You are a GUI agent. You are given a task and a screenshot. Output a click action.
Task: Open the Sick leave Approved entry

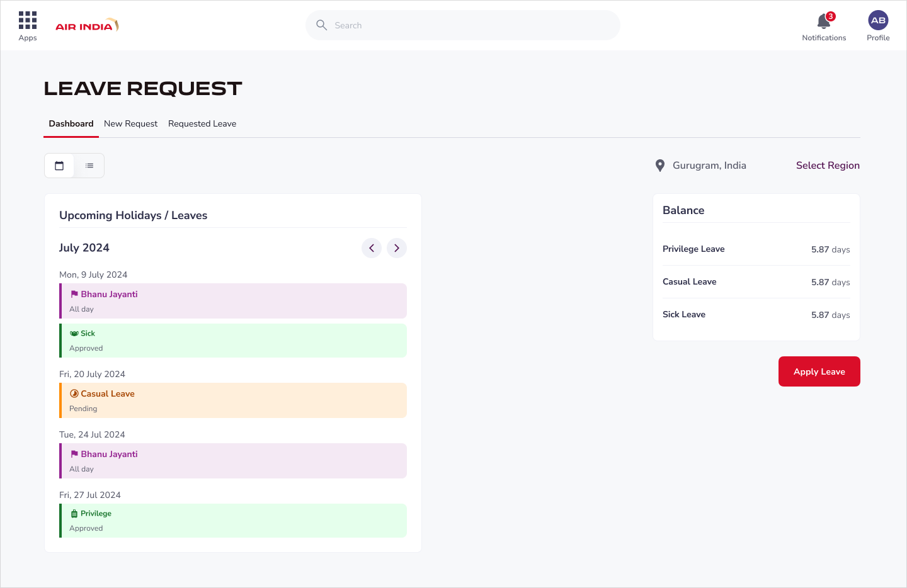[x=233, y=341]
